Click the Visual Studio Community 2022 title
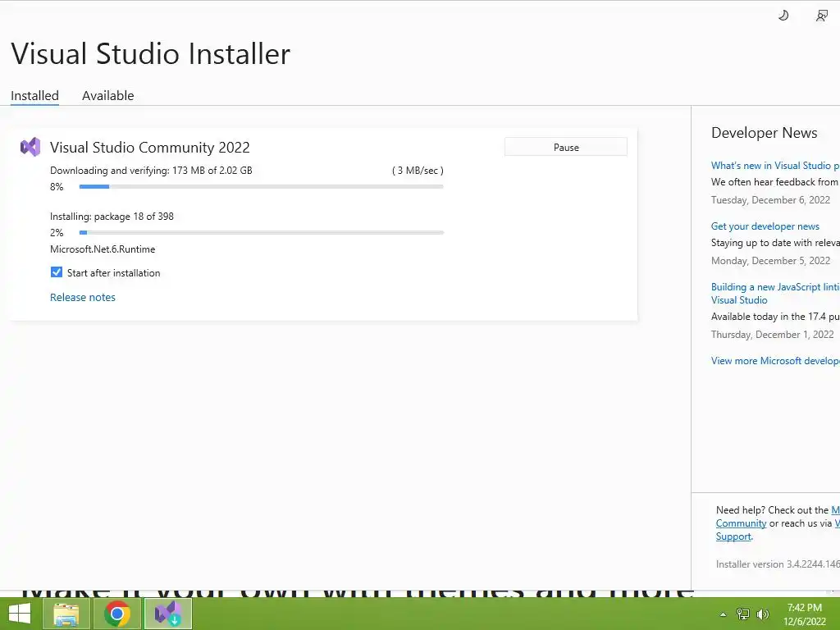840x630 pixels. (x=150, y=148)
